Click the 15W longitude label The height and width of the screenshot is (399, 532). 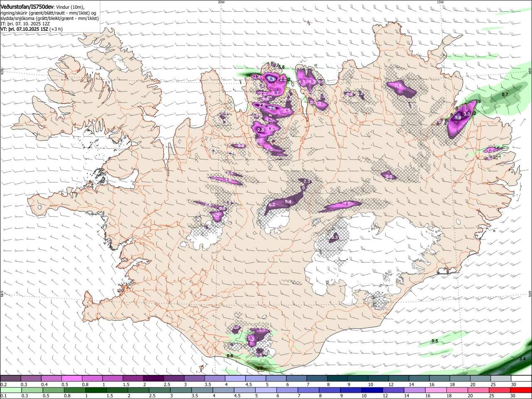(440, 2)
